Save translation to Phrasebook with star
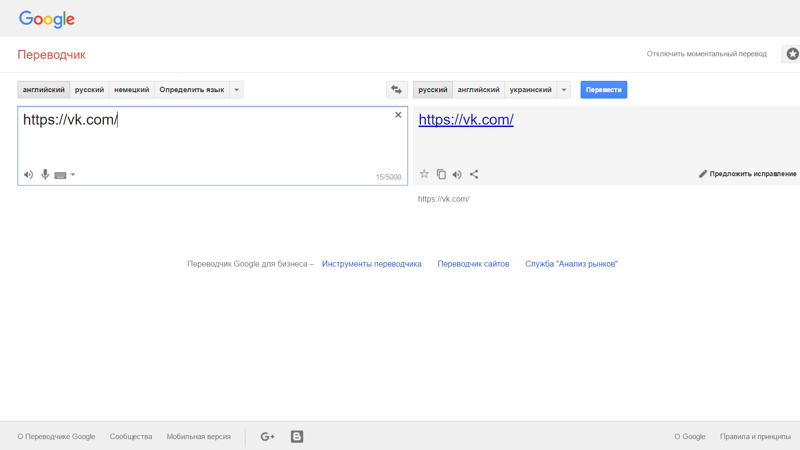Image resolution: width=800 pixels, height=450 pixels. point(424,174)
